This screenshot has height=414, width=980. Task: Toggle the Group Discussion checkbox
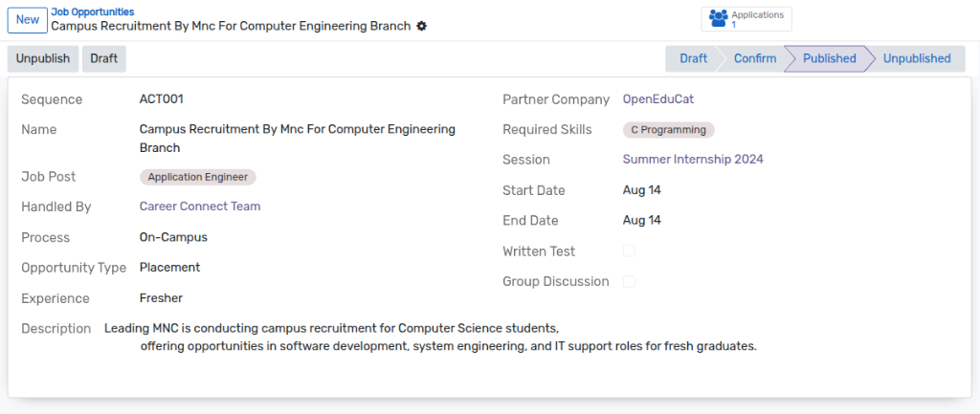629,282
